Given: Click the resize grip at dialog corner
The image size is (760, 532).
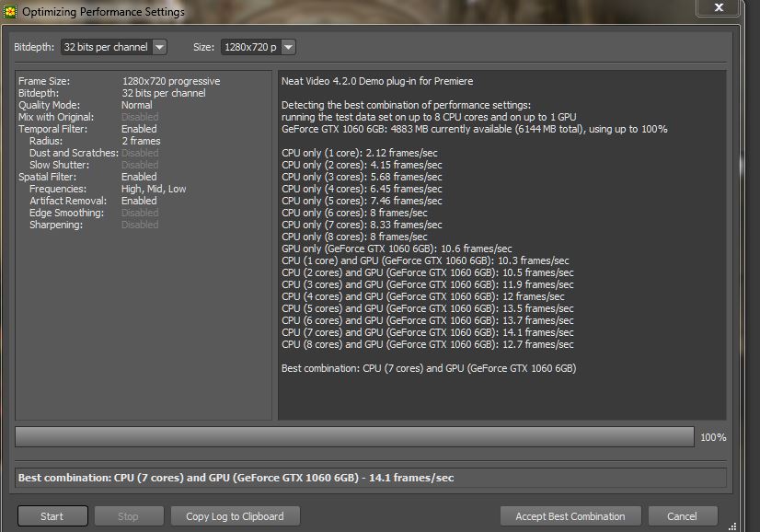Looking at the screenshot, I should coord(732,526).
